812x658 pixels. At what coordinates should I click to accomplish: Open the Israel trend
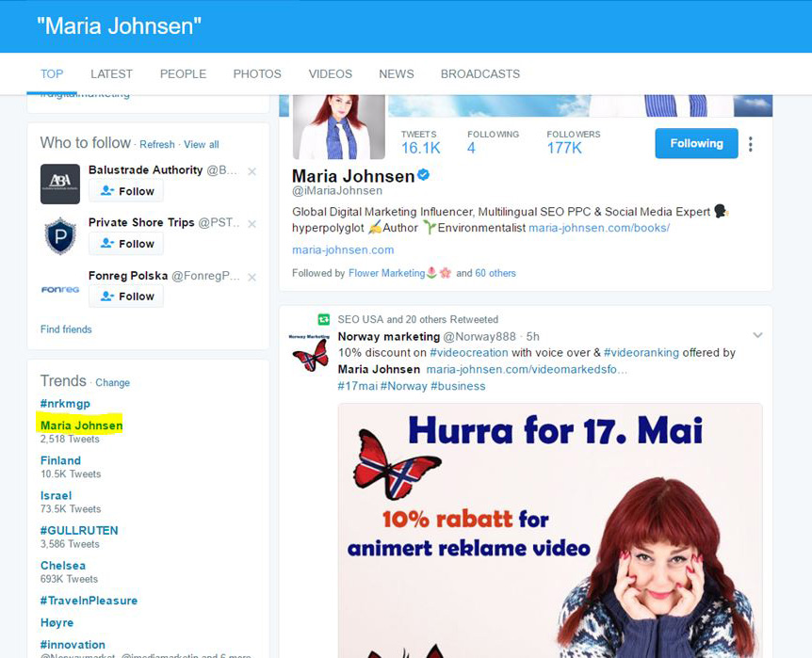56,495
